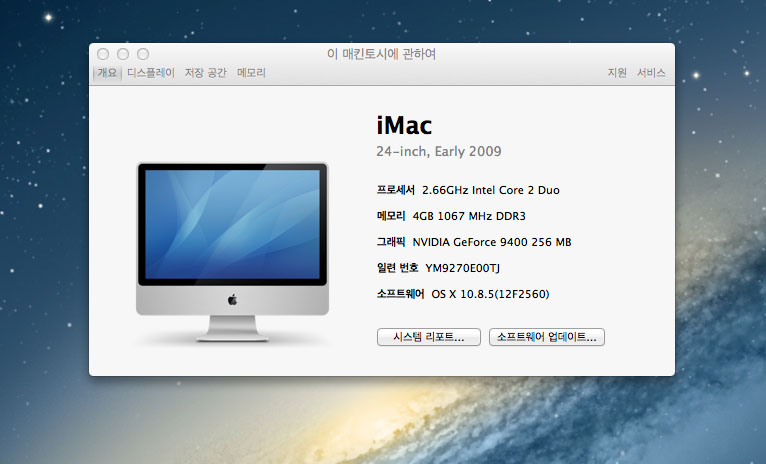Click the Apple logo on iMac picture
The image size is (766, 464).
click(232, 298)
